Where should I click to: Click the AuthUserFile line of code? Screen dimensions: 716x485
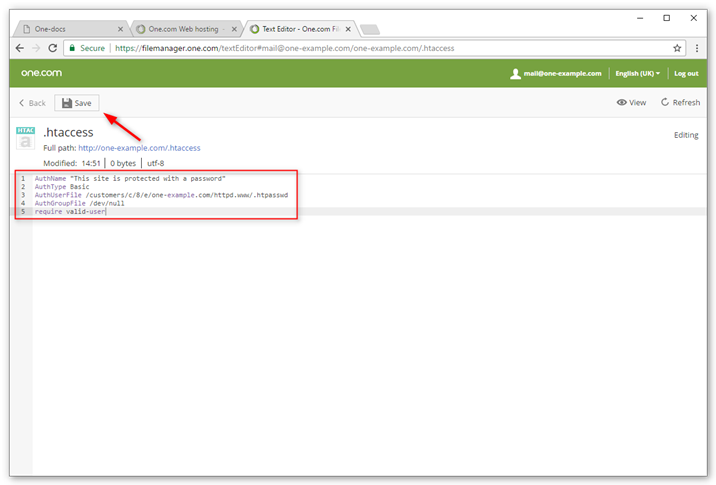pos(161,195)
